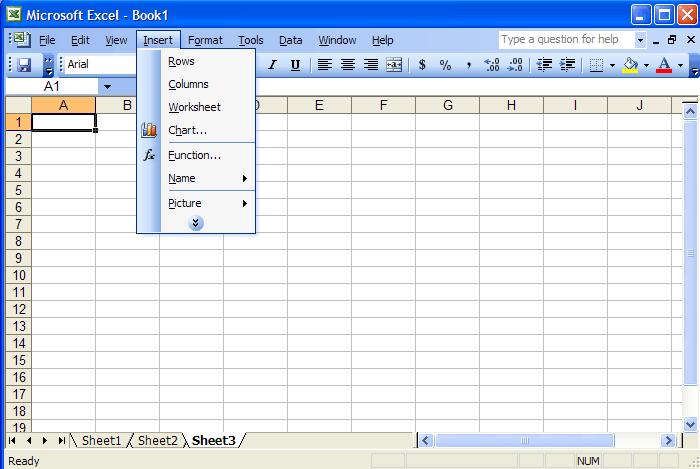Click the last sheet navigation button
Viewport: 700px width, 469px height.
click(62, 440)
